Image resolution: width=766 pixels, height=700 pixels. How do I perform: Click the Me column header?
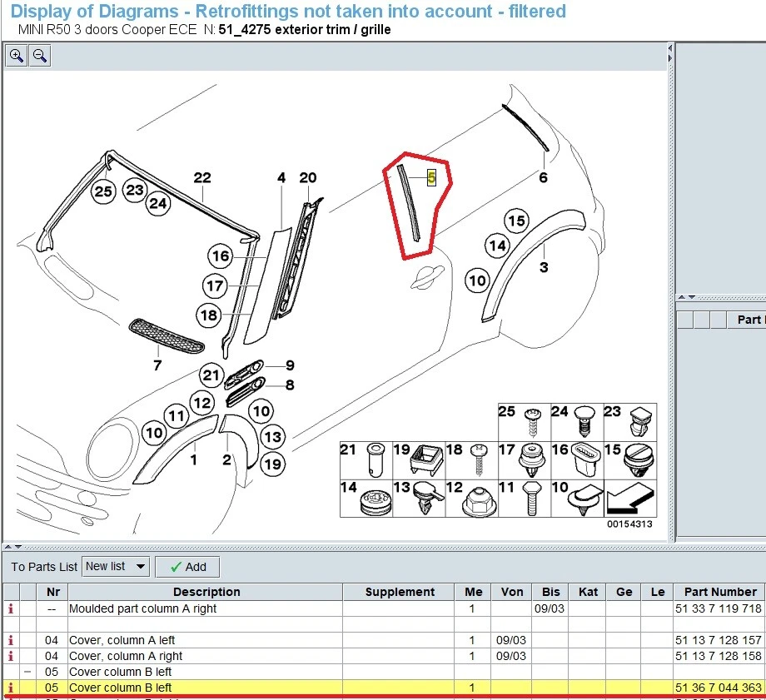point(473,592)
